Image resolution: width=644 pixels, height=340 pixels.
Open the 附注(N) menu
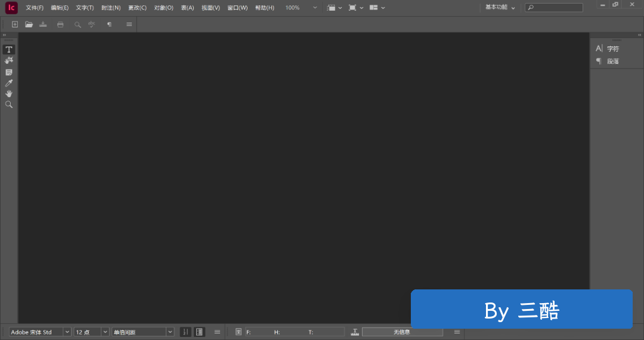pos(111,8)
